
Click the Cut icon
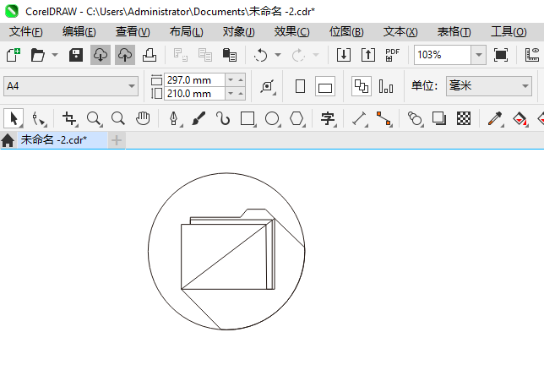pyautogui.click(x=181, y=55)
